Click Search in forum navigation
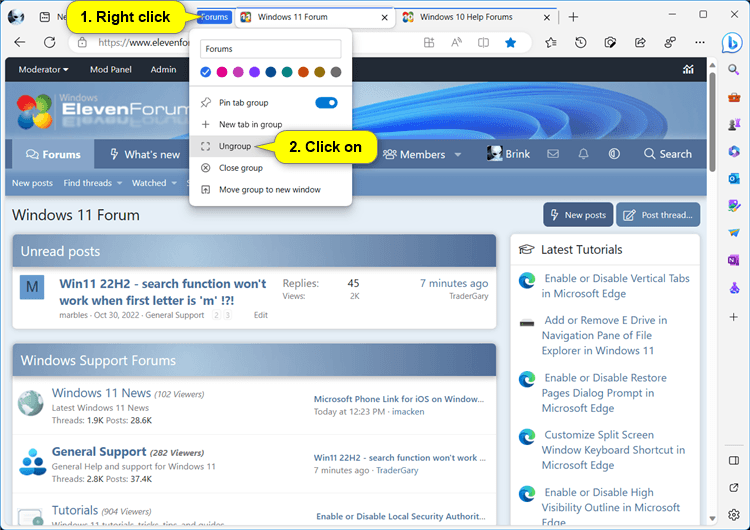Image resolution: width=750 pixels, height=530 pixels. point(668,154)
